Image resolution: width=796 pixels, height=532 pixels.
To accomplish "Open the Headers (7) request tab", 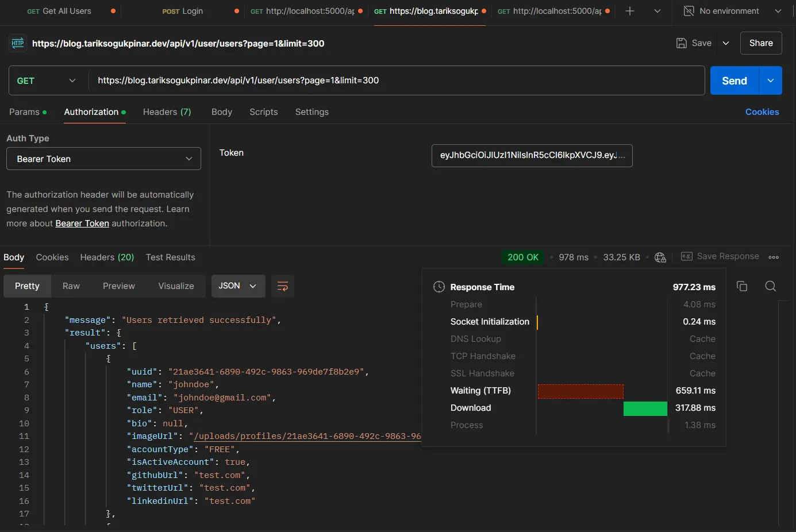I will [x=167, y=112].
